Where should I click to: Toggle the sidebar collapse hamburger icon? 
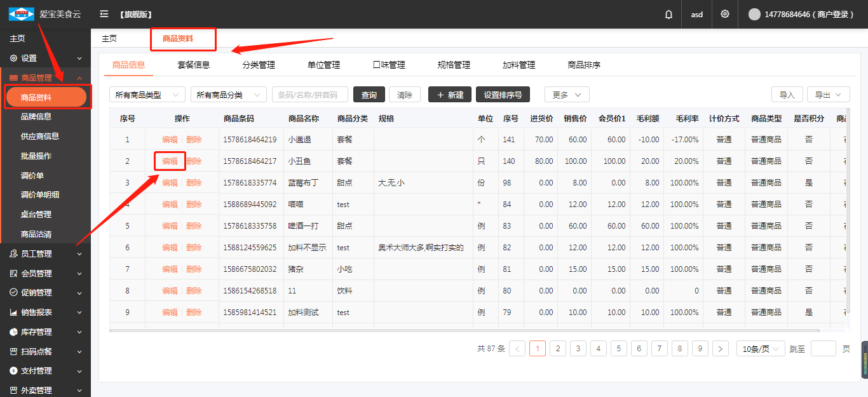pyautogui.click(x=104, y=14)
